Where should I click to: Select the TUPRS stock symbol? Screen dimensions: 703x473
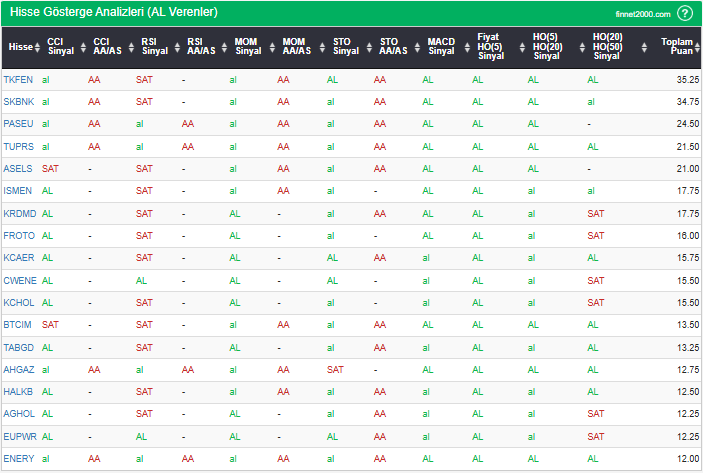(x=17, y=147)
